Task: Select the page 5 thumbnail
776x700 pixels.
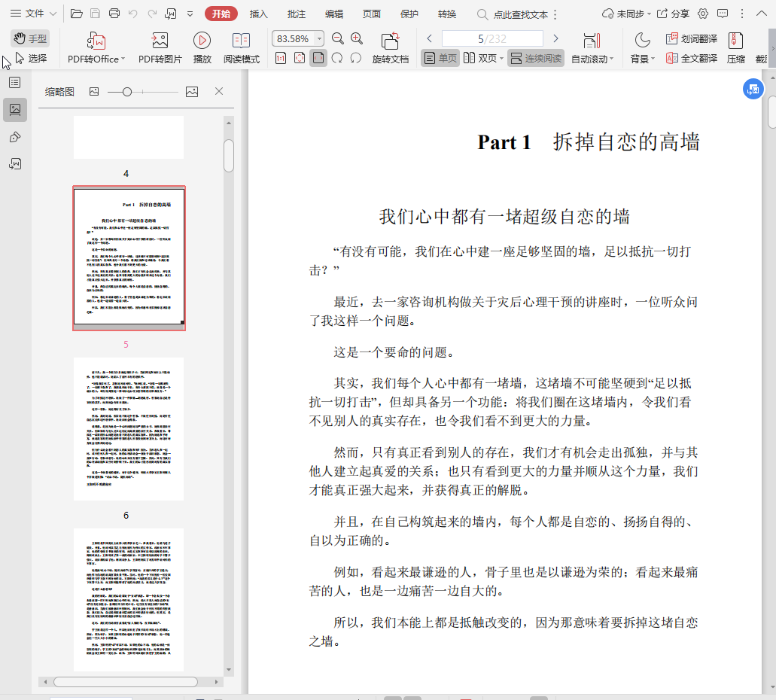Action: pos(129,258)
